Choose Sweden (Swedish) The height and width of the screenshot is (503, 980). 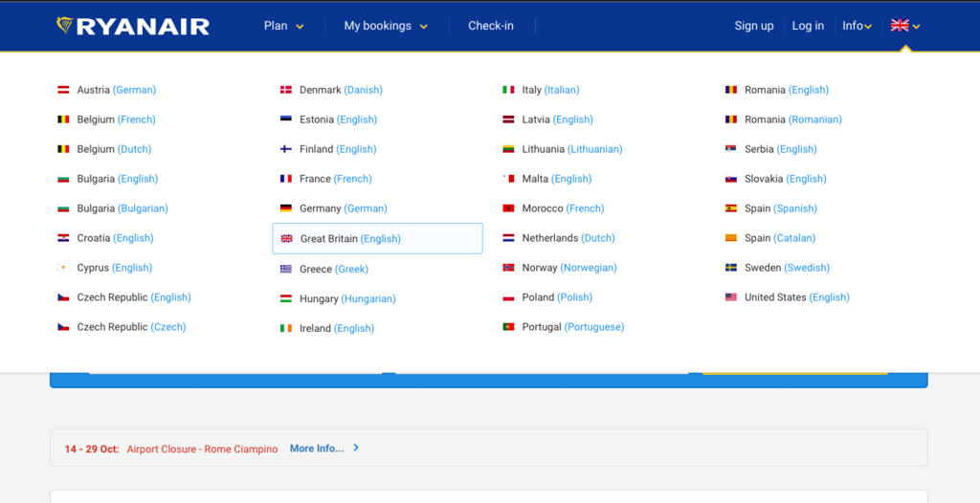pyautogui.click(x=787, y=268)
